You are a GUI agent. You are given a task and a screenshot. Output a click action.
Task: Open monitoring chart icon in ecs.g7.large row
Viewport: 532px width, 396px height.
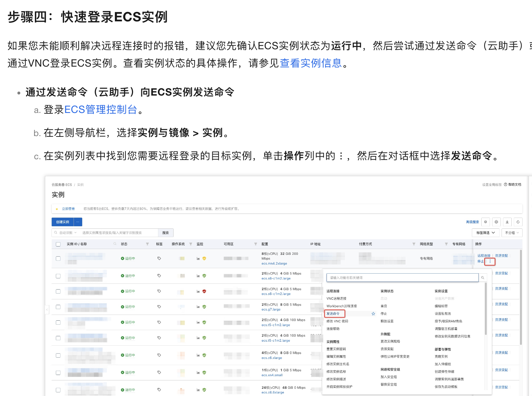(198, 307)
